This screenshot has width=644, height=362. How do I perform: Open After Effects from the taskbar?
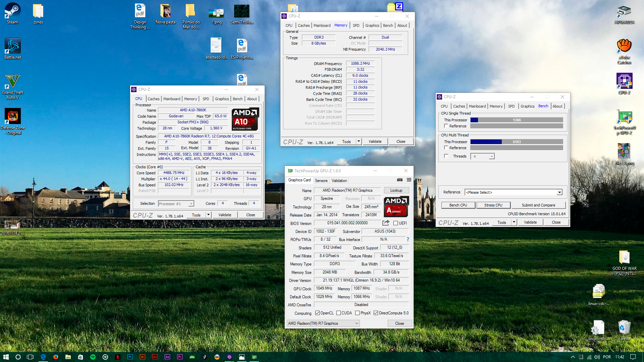pos(167,357)
